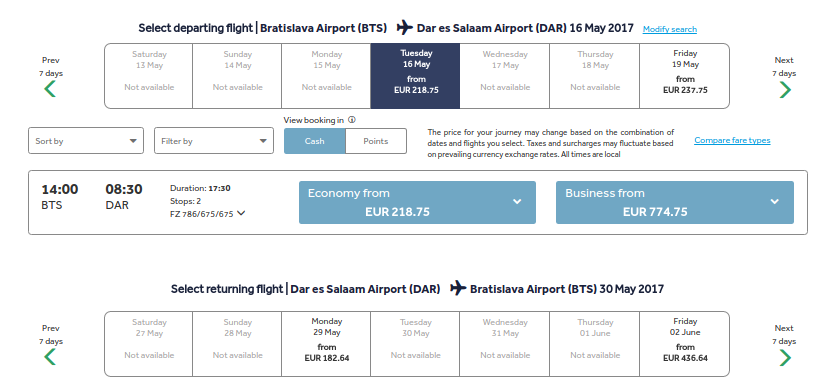Select Monday 29 May returning date
The image size is (827, 382).
pyautogui.click(x=326, y=343)
